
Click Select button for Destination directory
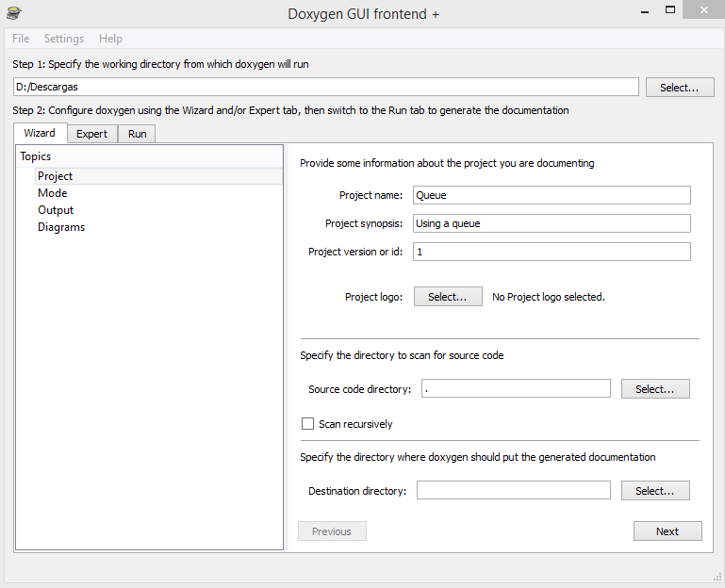(x=655, y=490)
